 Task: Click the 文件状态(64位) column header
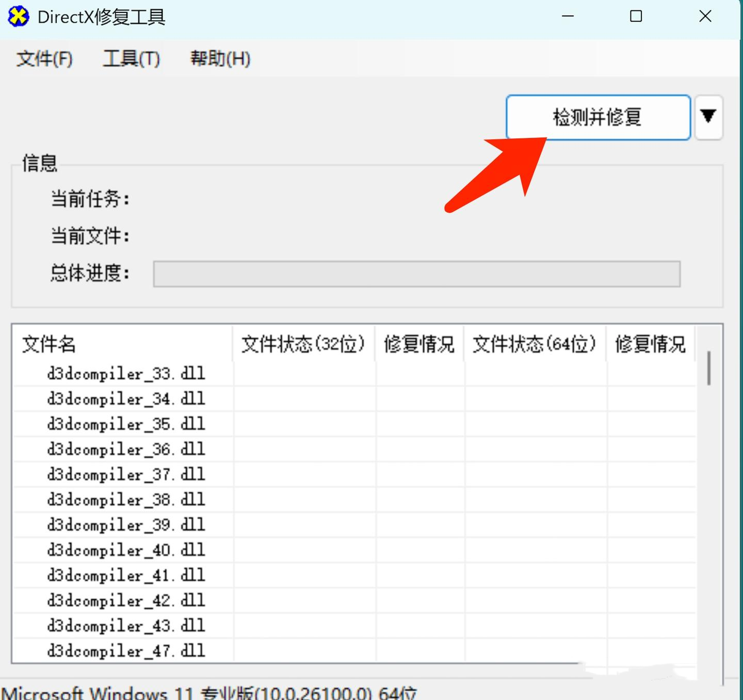coord(535,344)
